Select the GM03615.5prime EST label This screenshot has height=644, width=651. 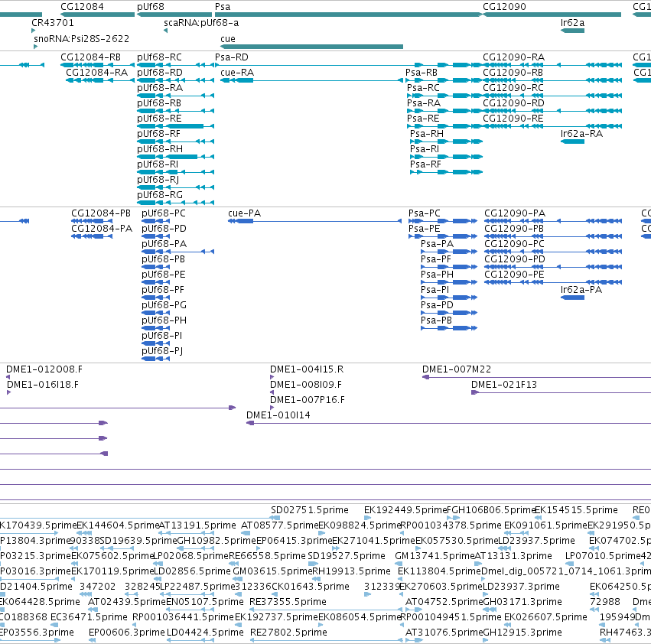[x=272, y=571]
